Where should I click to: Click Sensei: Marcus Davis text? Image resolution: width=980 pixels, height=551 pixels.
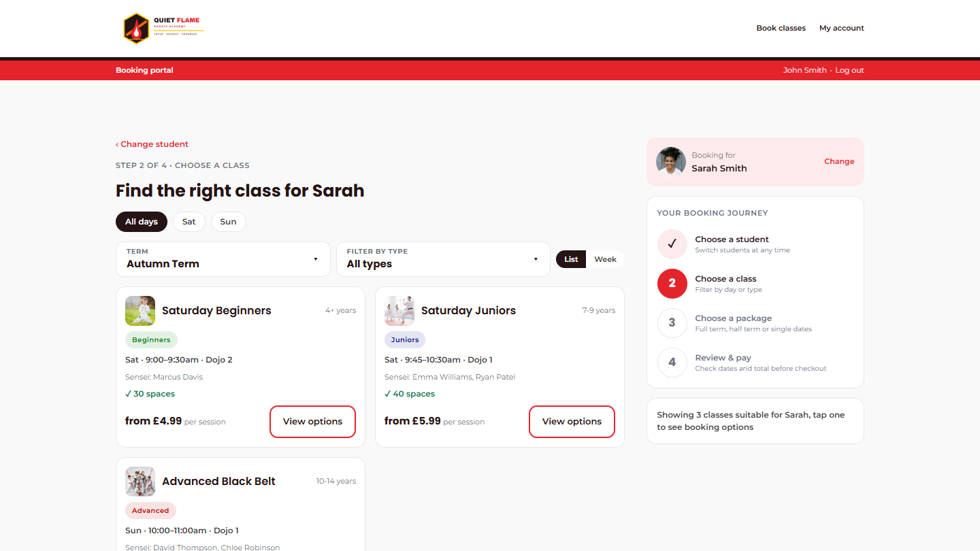164,377
